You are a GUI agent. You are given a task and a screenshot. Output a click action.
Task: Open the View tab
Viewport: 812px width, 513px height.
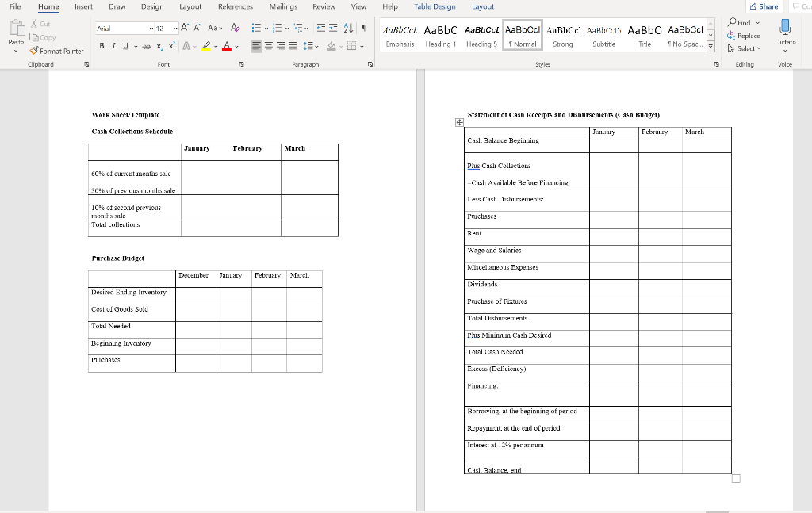(359, 6)
